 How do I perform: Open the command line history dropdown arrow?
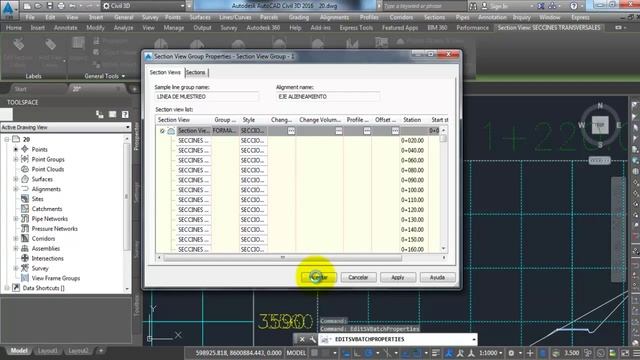[473, 339]
